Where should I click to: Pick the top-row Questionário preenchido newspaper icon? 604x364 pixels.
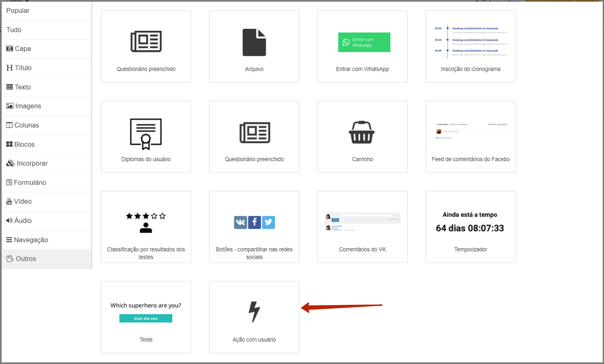(x=146, y=42)
